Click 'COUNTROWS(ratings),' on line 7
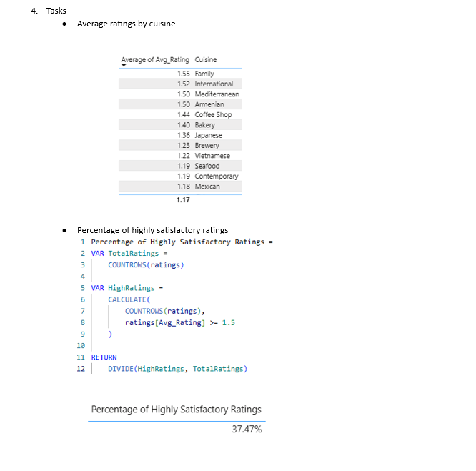 point(165,311)
